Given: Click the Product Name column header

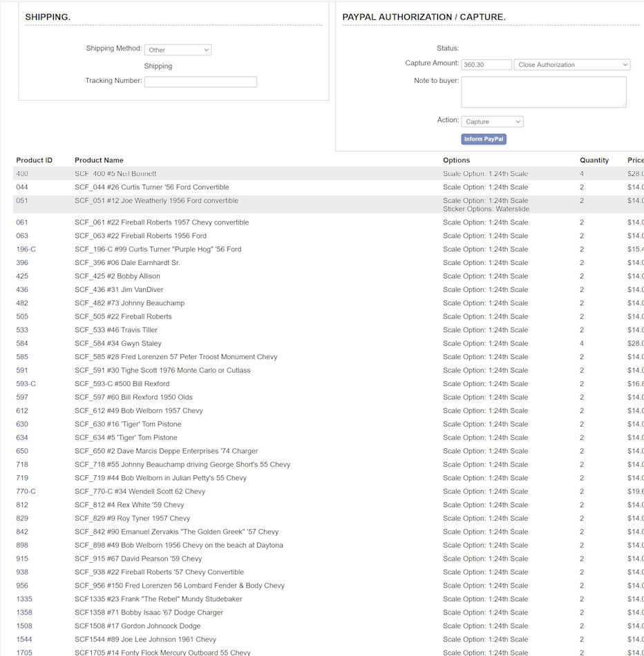Looking at the screenshot, I should [99, 160].
